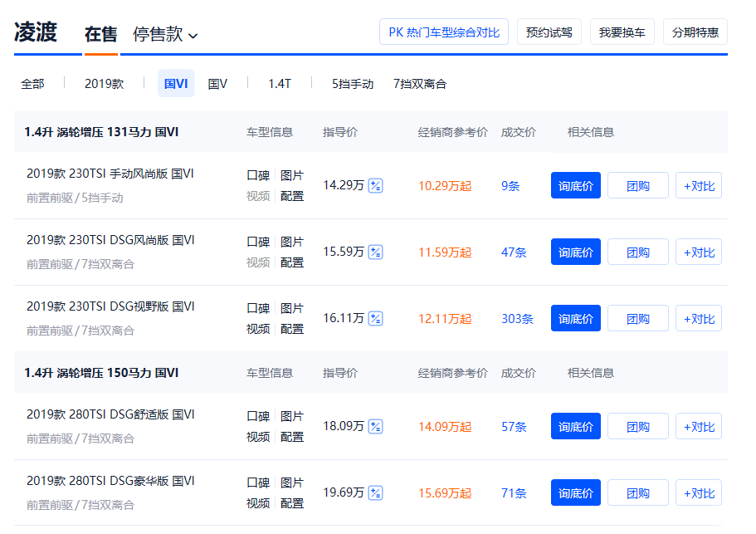Click calculator icon beside 15.59万 price
Viewport: 756px width, 534px height.
[x=375, y=252]
